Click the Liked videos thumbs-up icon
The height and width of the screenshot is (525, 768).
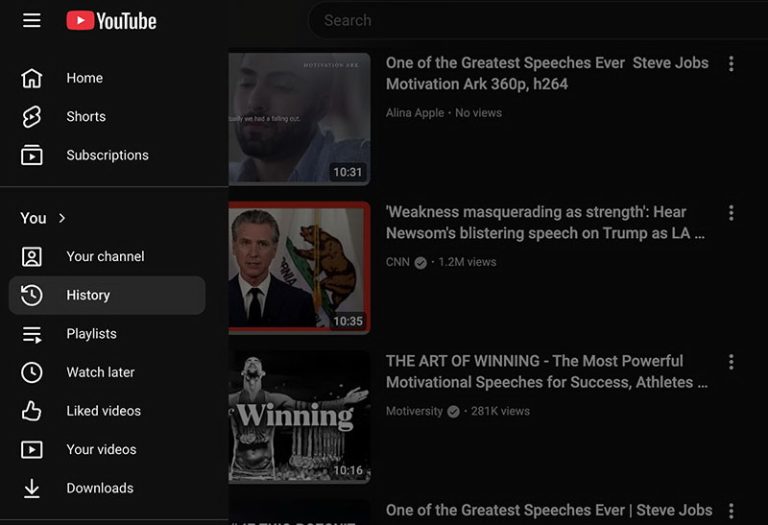coord(32,411)
